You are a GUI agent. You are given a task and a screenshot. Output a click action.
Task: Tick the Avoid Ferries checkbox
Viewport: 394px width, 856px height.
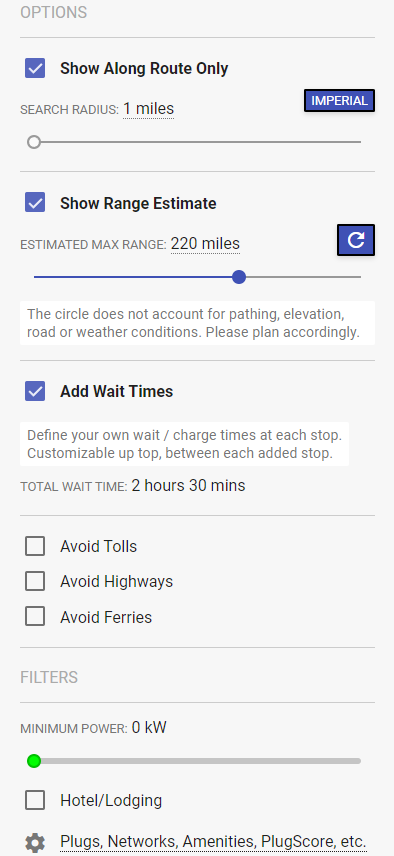[x=35, y=617]
